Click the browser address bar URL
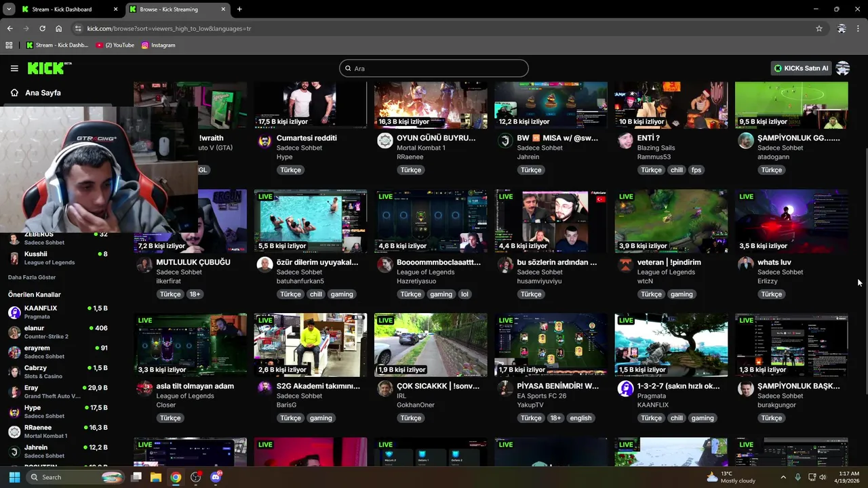This screenshot has height=488, width=868. tap(170, 28)
